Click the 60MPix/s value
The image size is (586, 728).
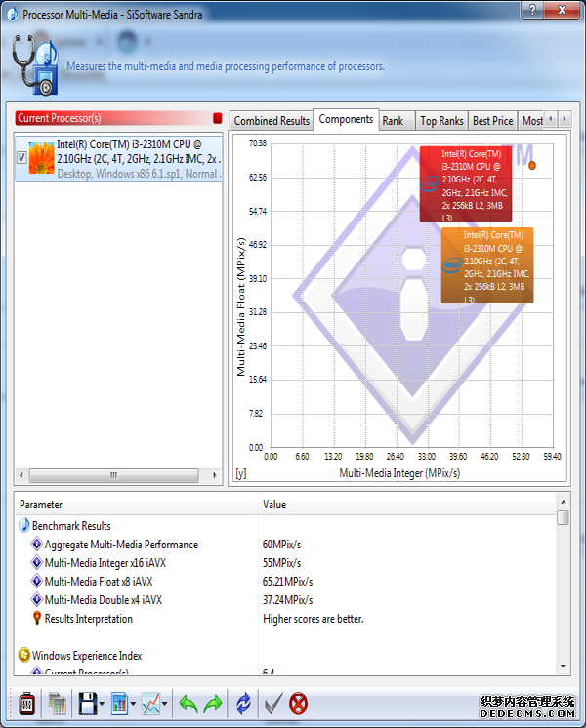point(281,545)
